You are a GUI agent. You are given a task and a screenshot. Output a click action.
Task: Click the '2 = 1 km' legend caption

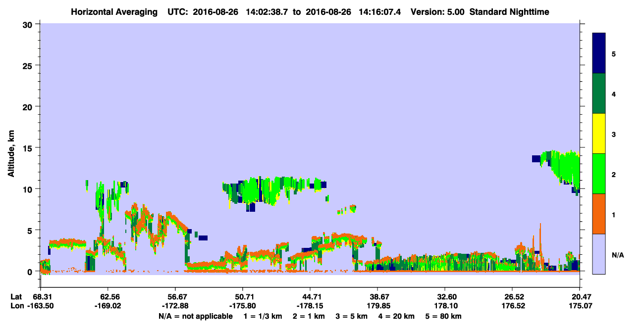click(309, 316)
